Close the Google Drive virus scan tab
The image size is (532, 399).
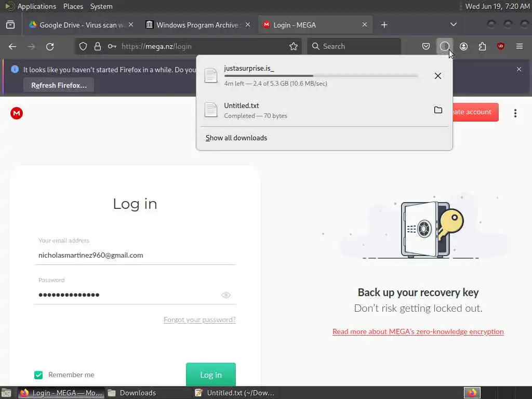point(131,25)
